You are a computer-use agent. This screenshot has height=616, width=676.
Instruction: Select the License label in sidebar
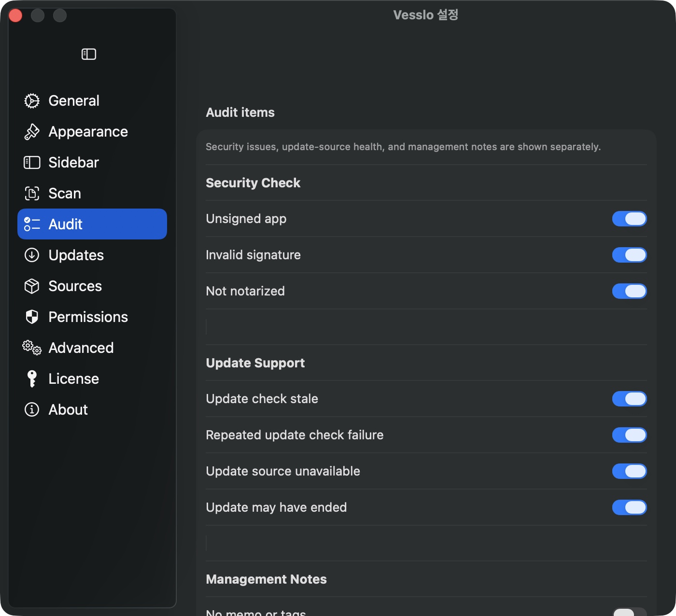(74, 379)
